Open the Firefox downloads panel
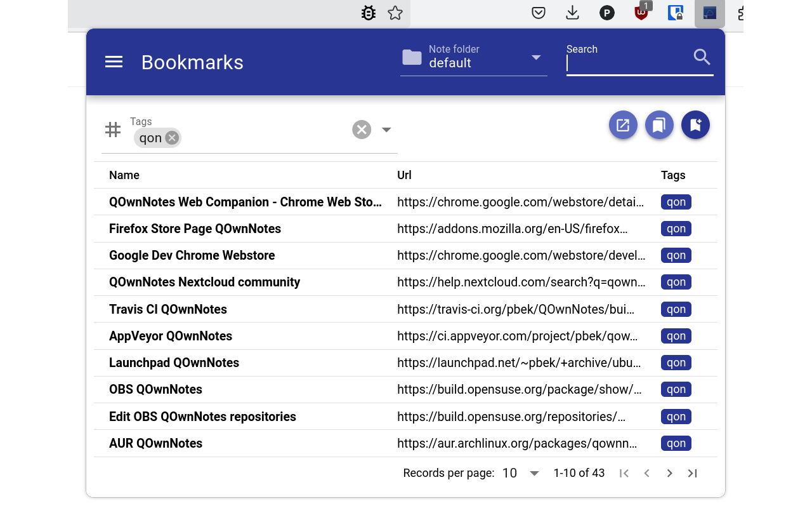The image size is (812, 508). 572,13
